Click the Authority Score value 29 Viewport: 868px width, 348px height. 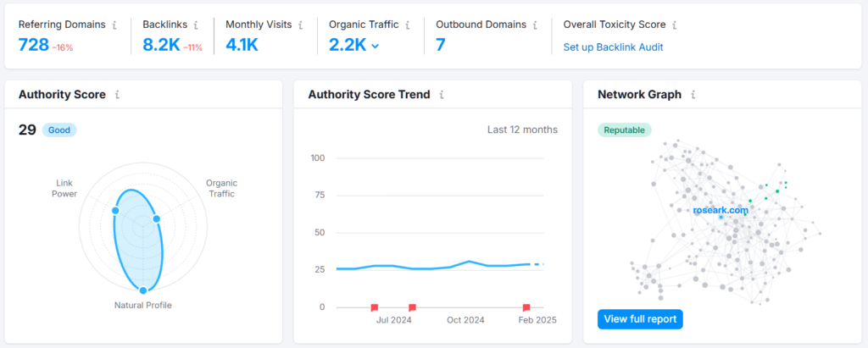27,130
